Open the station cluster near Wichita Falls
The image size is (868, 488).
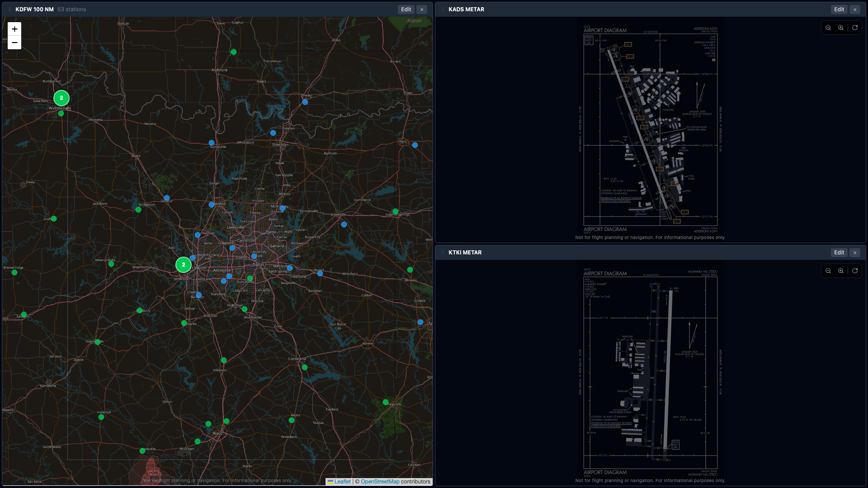pos(61,98)
